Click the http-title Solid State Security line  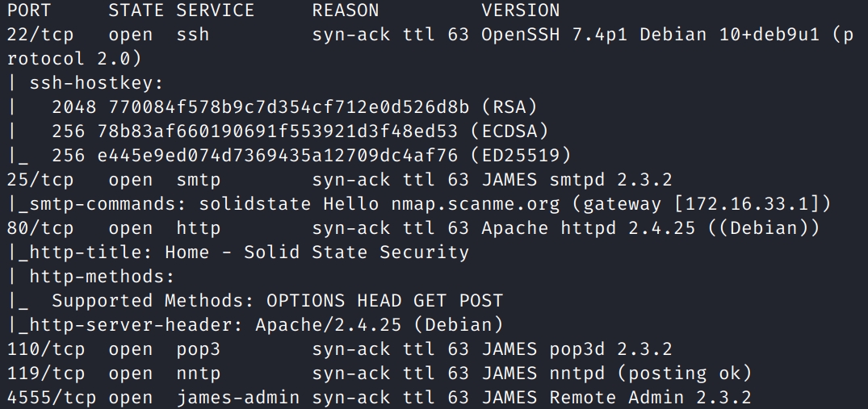pyautogui.click(x=238, y=253)
